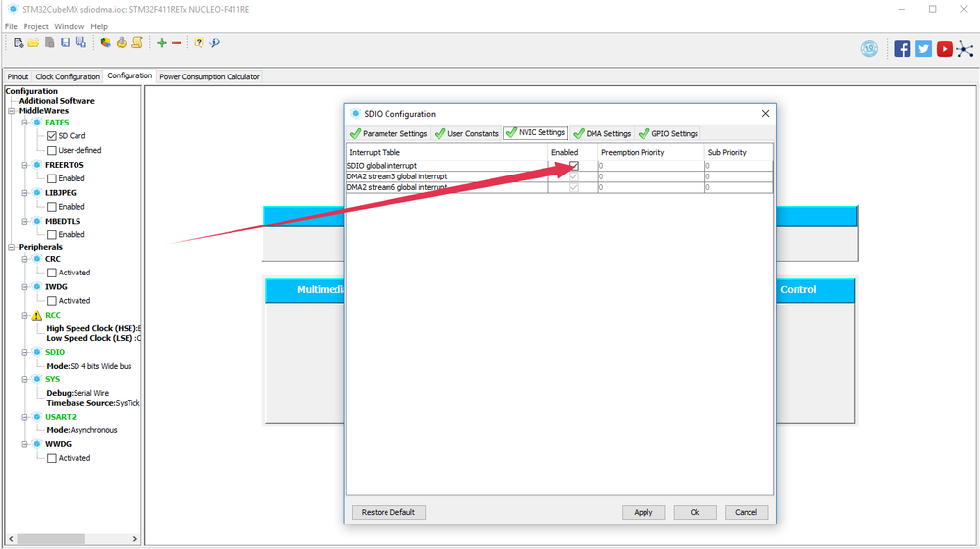Click the USART2 peripheral cube icon
This screenshot has height=549, width=980.
point(37,417)
